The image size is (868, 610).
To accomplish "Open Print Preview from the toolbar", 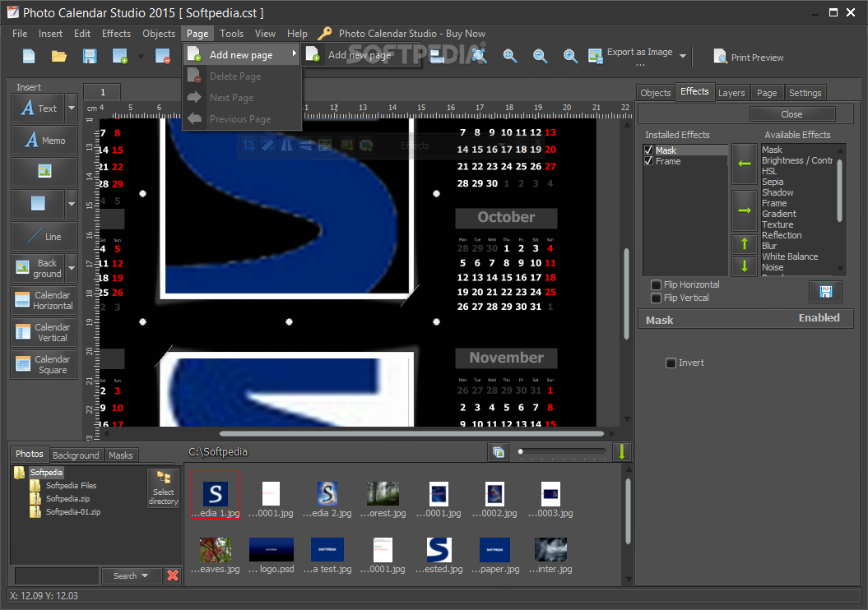I will tap(749, 57).
